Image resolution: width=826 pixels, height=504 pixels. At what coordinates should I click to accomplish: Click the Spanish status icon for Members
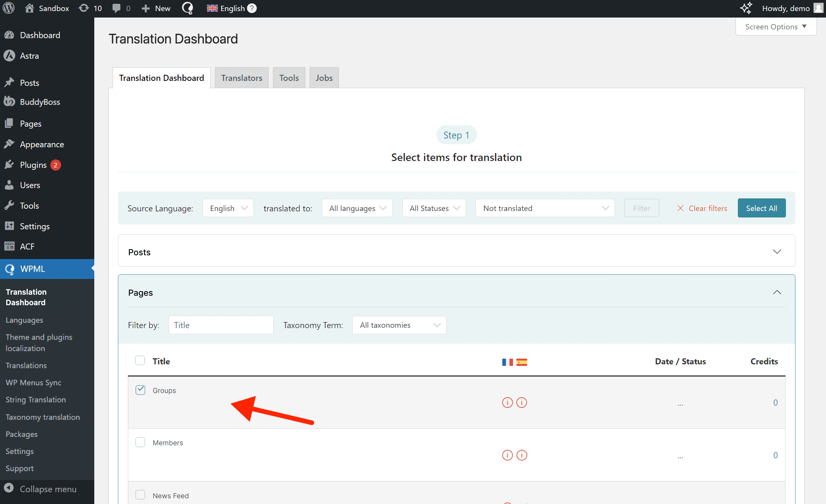click(x=522, y=455)
